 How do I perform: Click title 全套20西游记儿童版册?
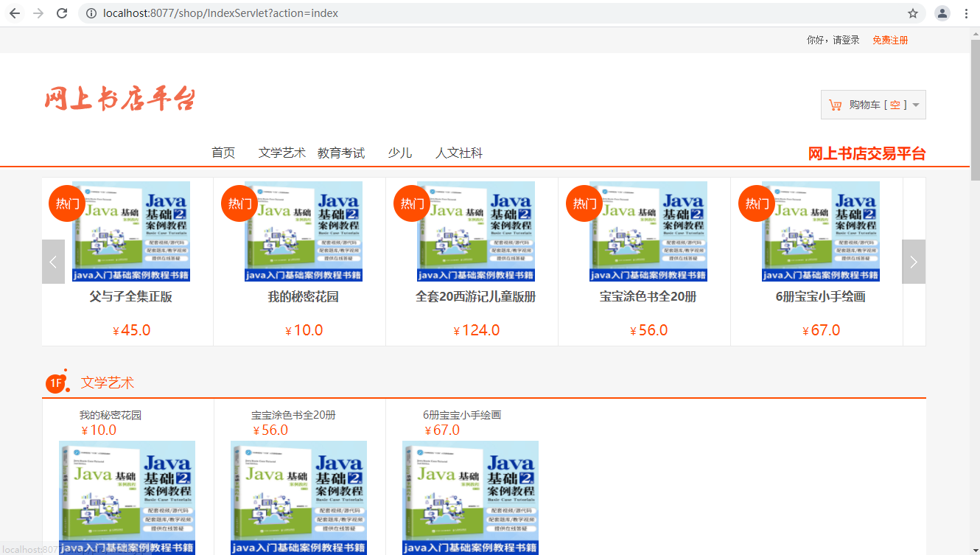coord(476,297)
